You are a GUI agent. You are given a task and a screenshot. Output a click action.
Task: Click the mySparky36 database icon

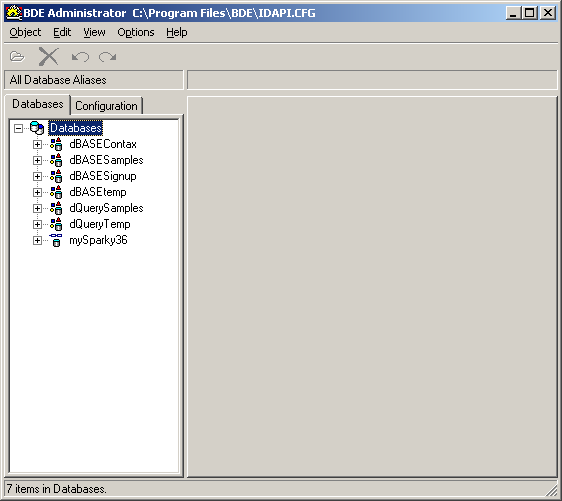[56, 240]
